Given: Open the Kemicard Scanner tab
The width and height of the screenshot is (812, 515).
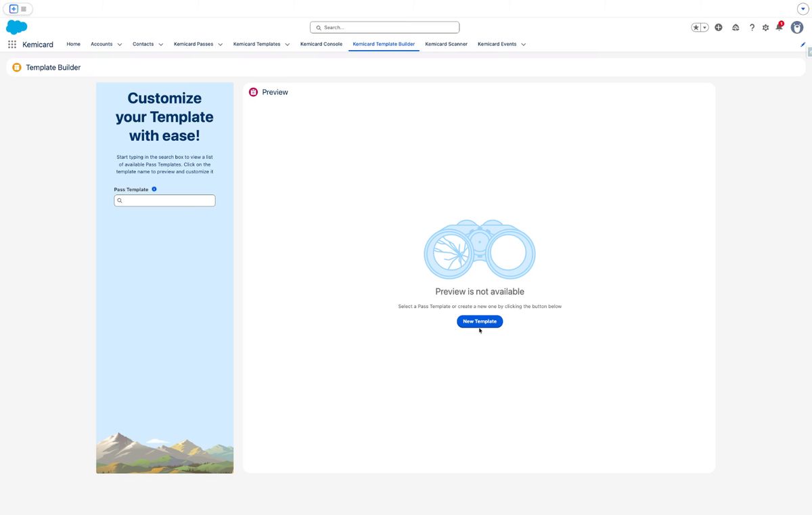Looking at the screenshot, I should (446, 44).
